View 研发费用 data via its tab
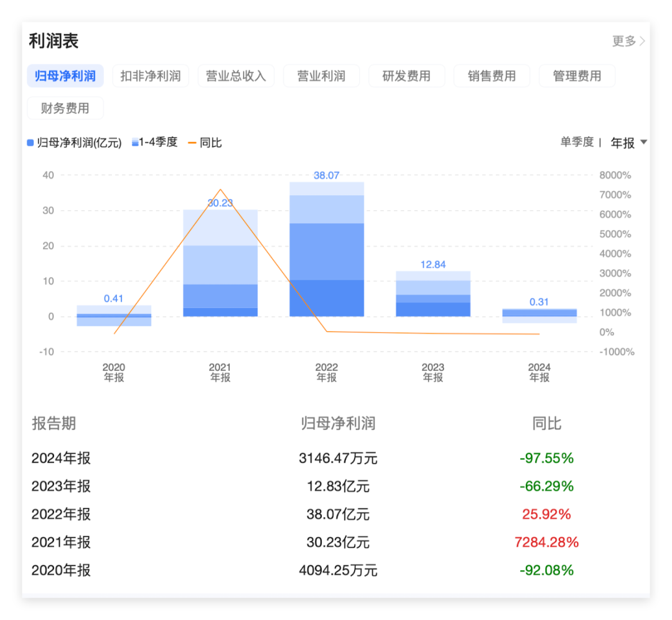Image resolution: width=672 pixels, height=620 pixels. point(407,75)
